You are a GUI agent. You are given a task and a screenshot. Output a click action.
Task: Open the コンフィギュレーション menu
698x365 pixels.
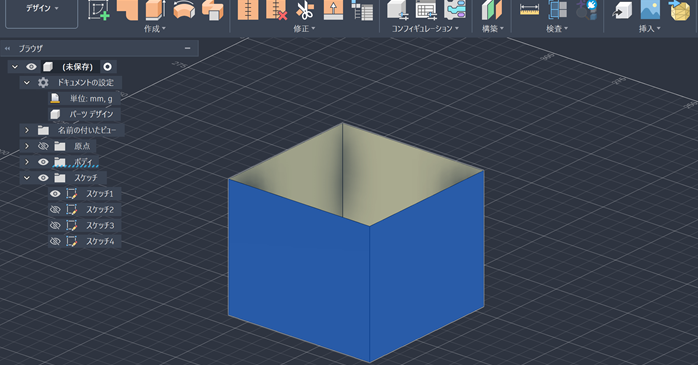425,29
